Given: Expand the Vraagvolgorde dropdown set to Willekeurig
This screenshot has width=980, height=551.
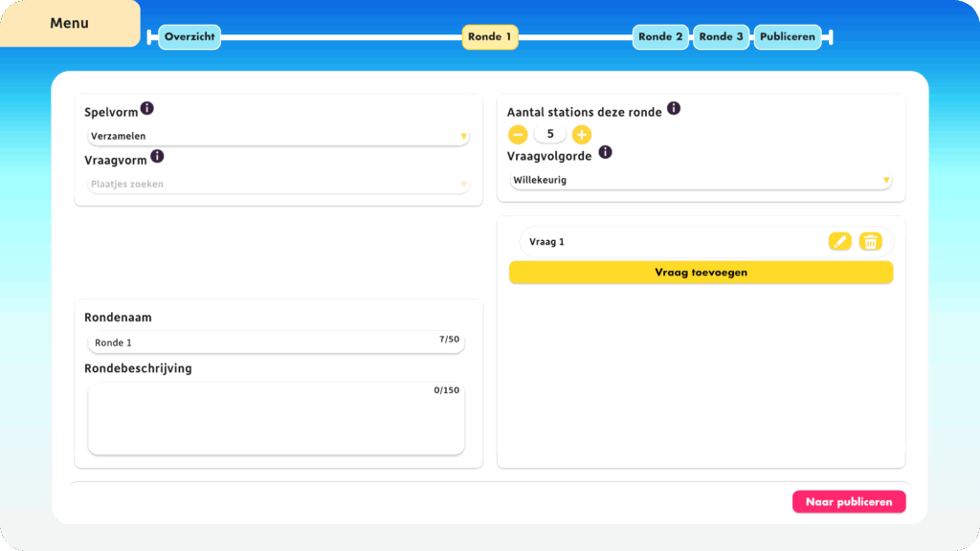Looking at the screenshot, I should pos(702,180).
